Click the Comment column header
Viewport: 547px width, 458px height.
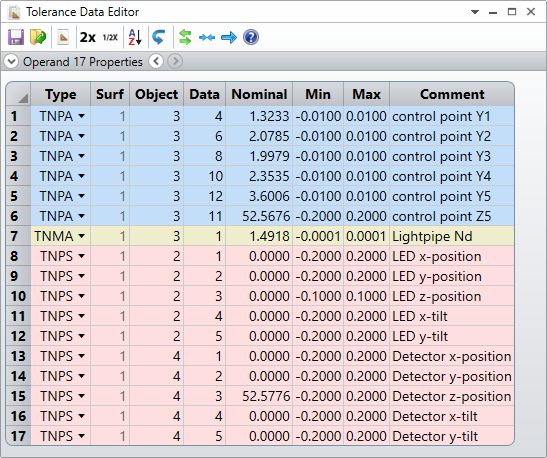pos(452,94)
